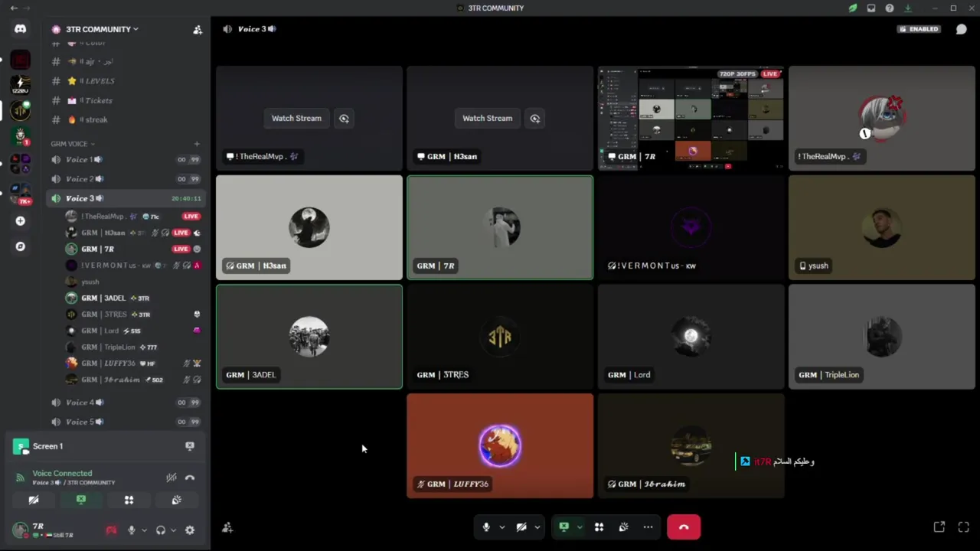Open input device arrow beside username microphone

[x=143, y=530]
